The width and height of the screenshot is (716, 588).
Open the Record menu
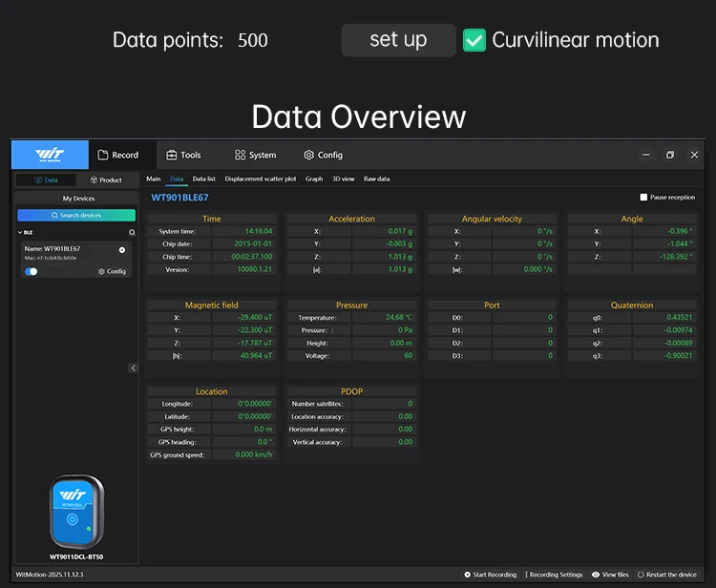pos(117,155)
